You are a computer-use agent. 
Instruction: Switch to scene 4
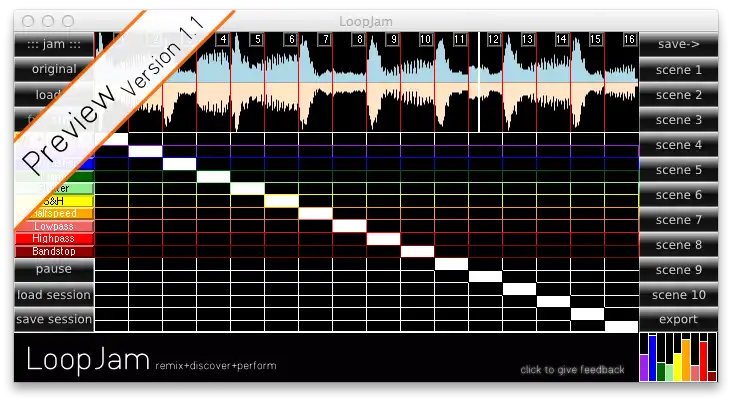678,145
